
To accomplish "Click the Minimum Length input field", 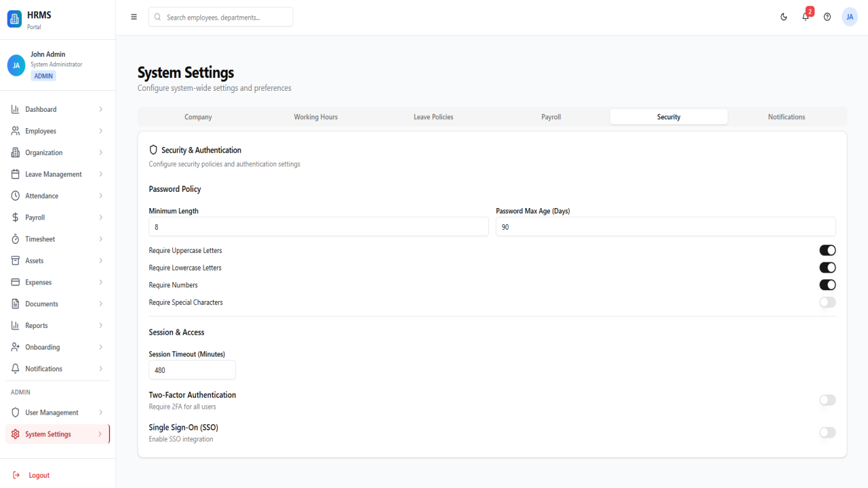I will (x=319, y=227).
